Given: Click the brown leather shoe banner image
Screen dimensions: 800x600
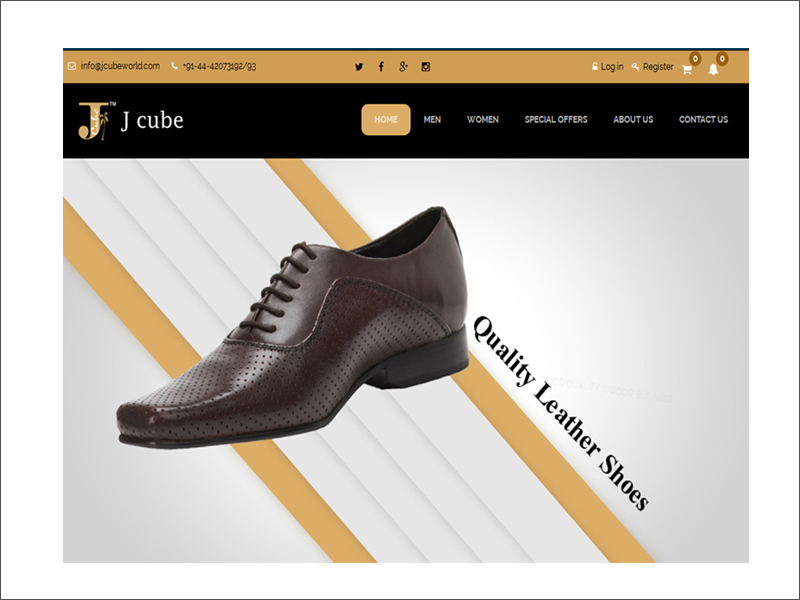Looking at the screenshot, I should (300, 330).
